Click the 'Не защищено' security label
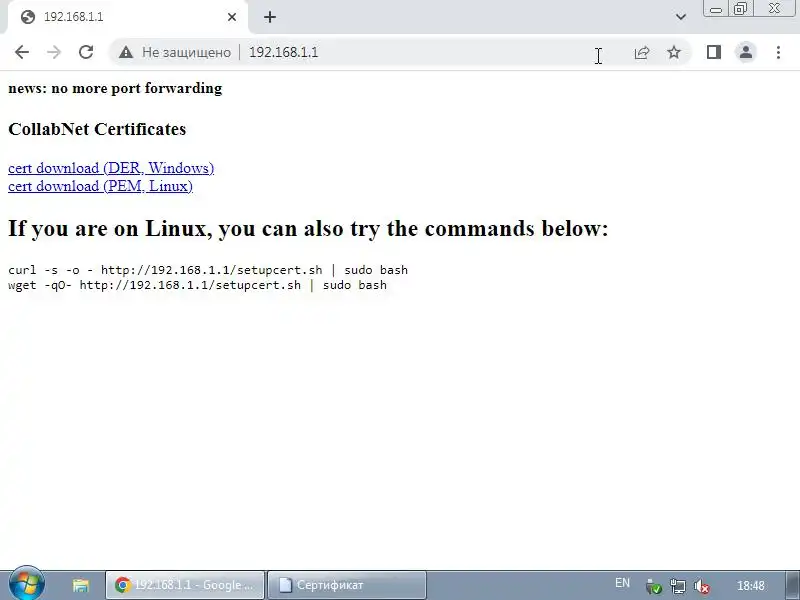The width and height of the screenshot is (800, 600). click(x=186, y=52)
